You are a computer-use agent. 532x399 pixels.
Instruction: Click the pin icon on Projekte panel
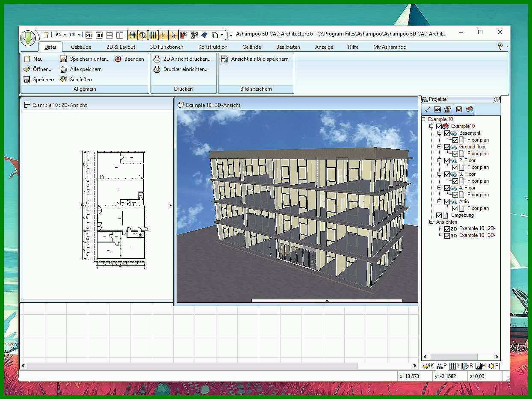click(x=497, y=99)
